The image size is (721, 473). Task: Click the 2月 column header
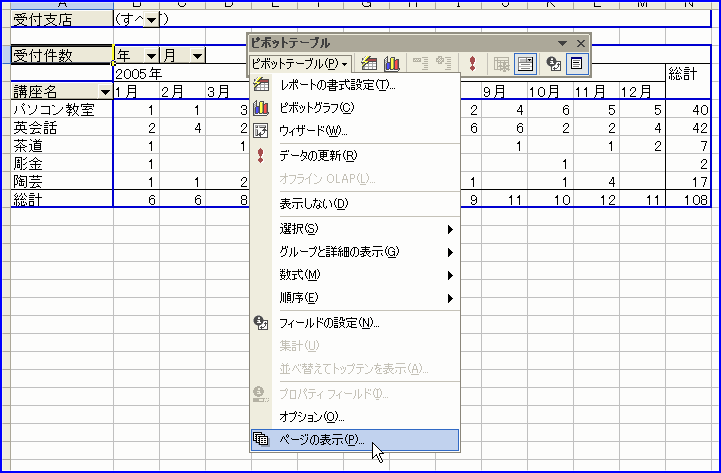(x=183, y=92)
